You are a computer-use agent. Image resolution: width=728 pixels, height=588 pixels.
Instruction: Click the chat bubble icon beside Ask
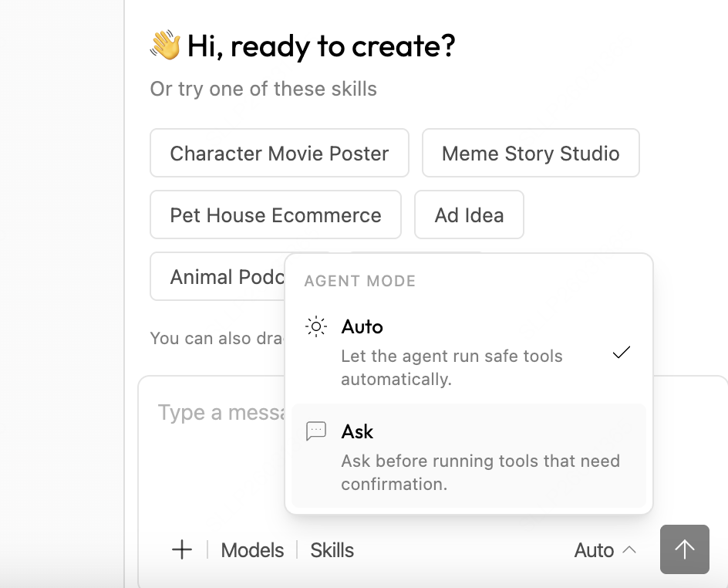316,431
